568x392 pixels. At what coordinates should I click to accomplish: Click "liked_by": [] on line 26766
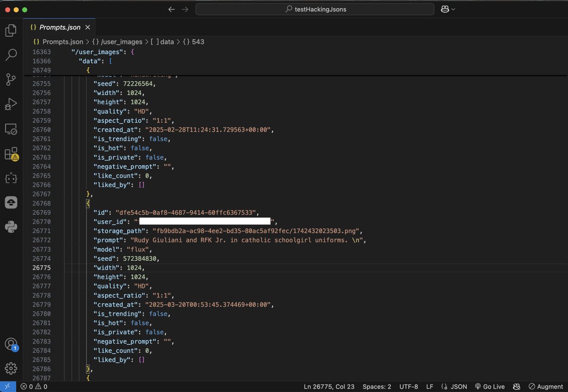pos(119,185)
